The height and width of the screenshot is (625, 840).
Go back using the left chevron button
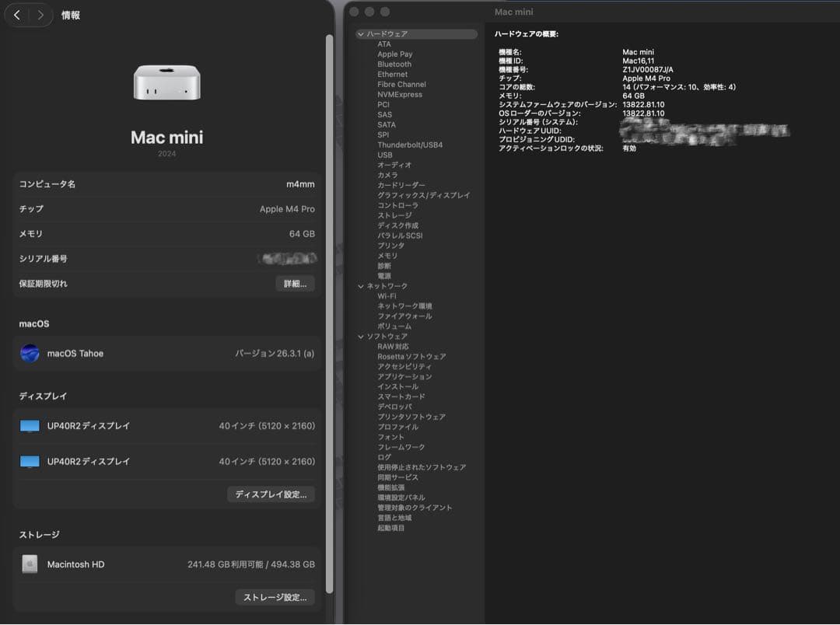[17, 15]
